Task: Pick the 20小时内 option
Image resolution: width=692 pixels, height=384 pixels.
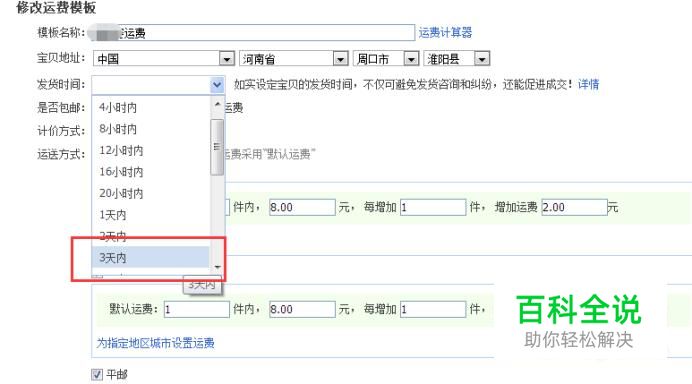Action: (x=150, y=193)
